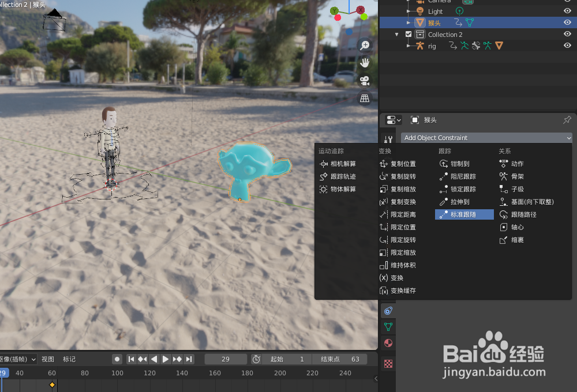Toggle camera view icon in viewport
Screen dimensions: 577x392
(365, 81)
